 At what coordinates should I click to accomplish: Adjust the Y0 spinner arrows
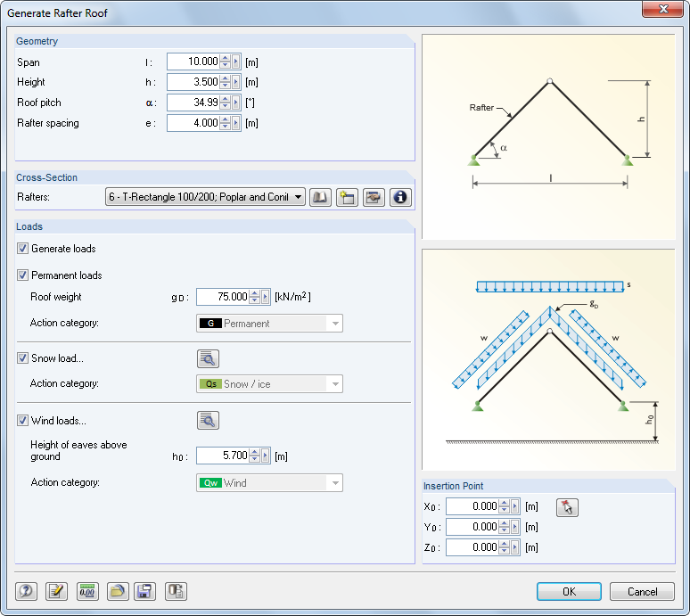pyautogui.click(x=505, y=527)
